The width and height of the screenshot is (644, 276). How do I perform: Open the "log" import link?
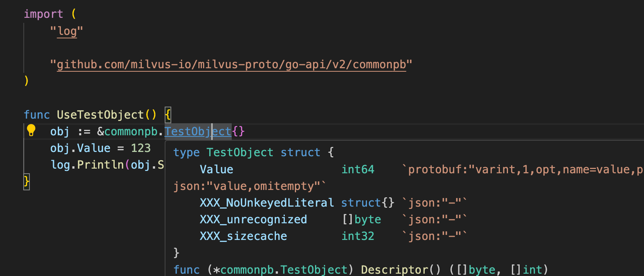pyautogui.click(x=67, y=31)
